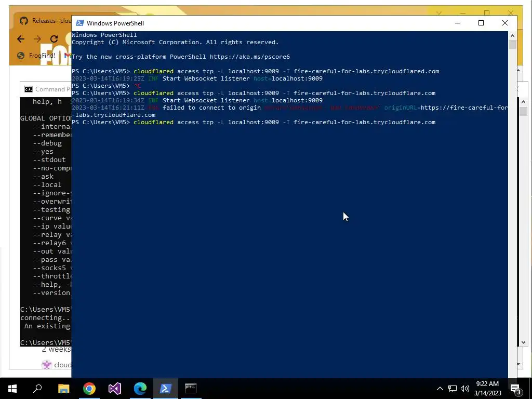Close the Windows PowerShell window
Screen dimensions: 532x399
pos(505,23)
